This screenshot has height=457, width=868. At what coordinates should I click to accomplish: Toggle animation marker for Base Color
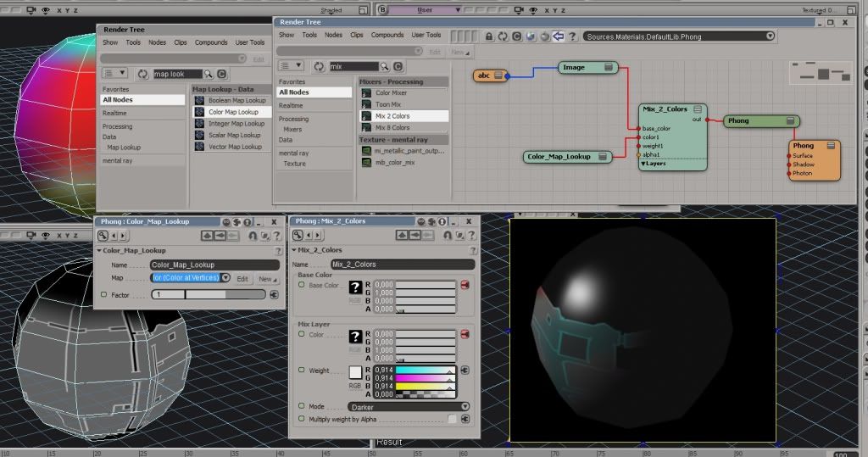click(301, 285)
